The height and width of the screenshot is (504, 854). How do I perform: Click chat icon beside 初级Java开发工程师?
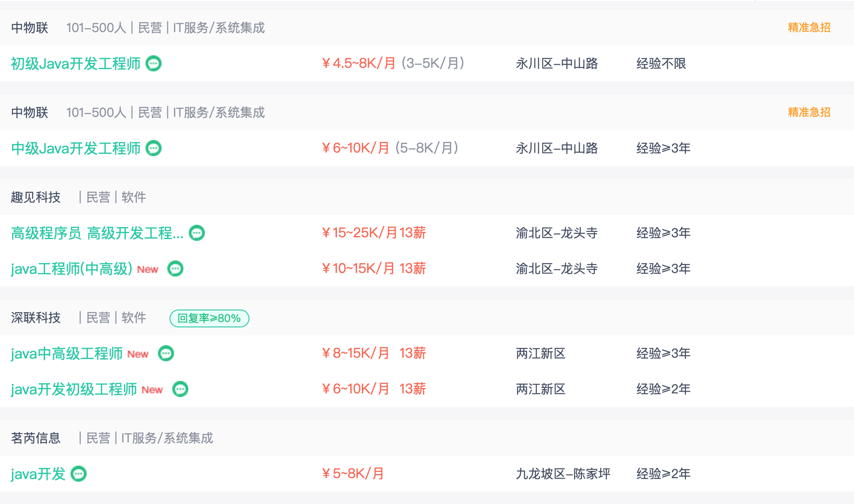click(153, 63)
